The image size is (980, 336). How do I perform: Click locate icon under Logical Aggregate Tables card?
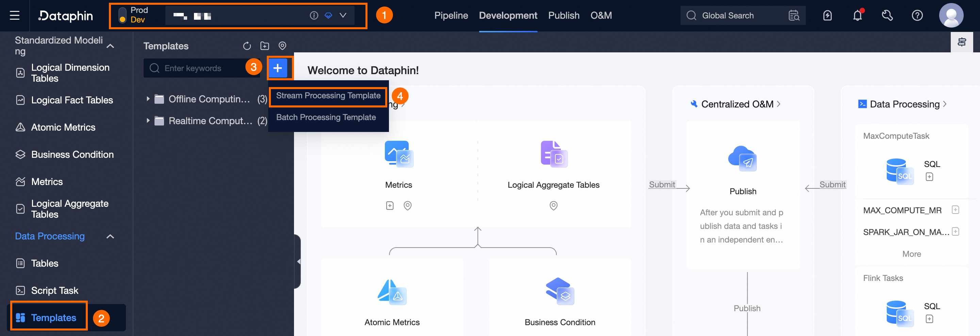coord(554,206)
